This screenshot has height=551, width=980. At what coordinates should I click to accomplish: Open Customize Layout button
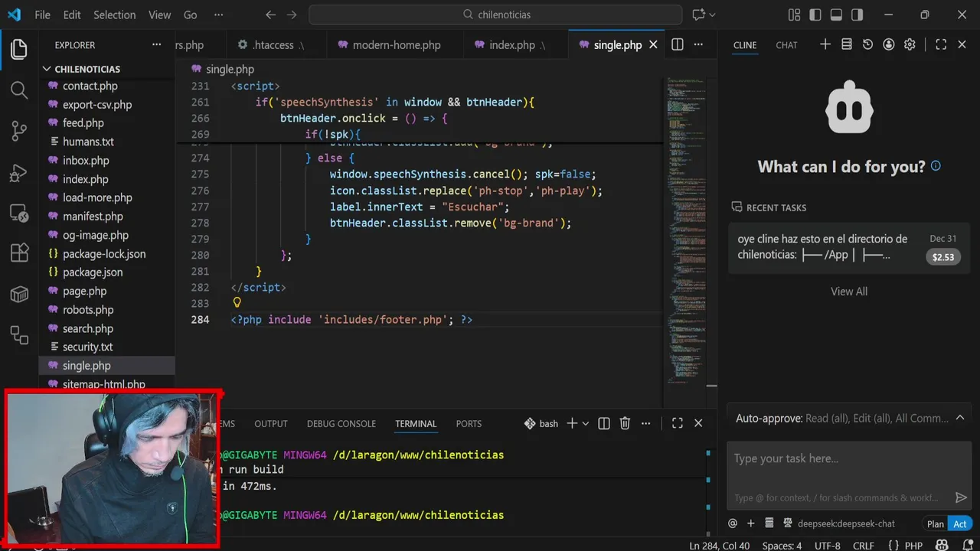pyautogui.click(x=794, y=15)
